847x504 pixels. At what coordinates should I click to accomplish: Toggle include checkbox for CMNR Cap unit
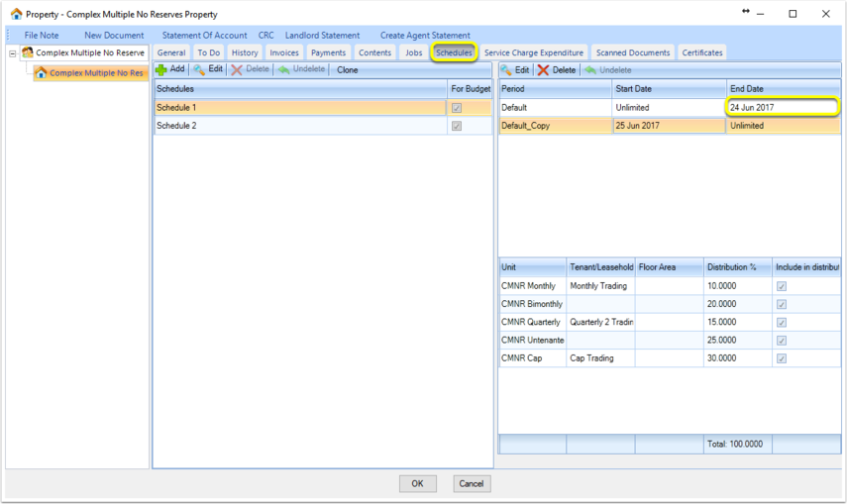point(782,358)
